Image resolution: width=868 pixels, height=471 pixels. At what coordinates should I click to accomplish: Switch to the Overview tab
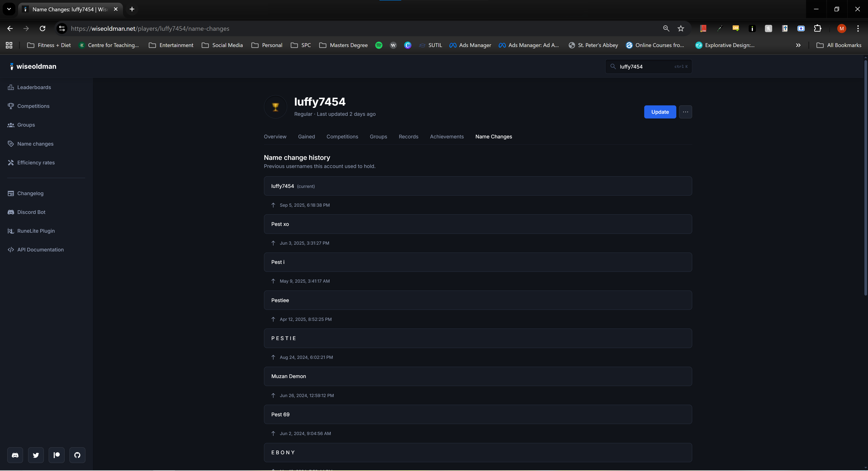pyautogui.click(x=275, y=137)
